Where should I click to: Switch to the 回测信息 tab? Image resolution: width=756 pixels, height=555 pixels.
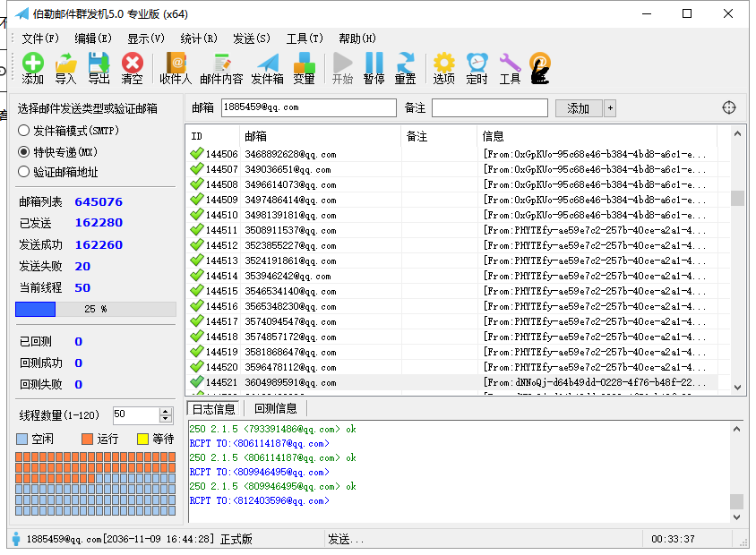point(275,409)
